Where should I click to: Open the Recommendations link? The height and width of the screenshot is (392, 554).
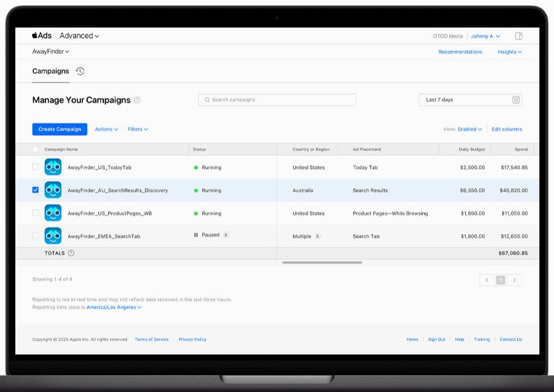(460, 52)
